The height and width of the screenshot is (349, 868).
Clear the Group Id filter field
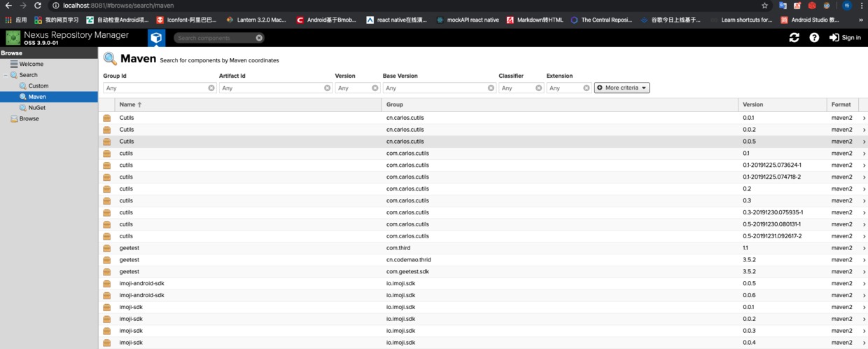[211, 88]
